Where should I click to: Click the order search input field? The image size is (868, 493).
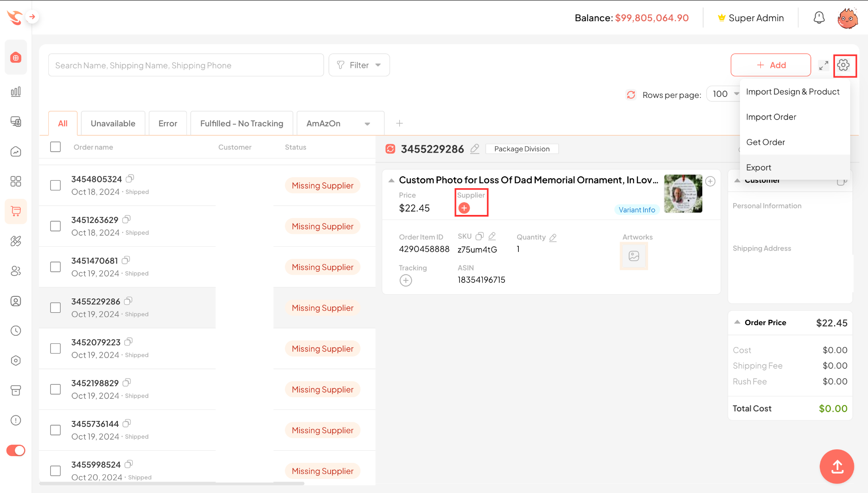pos(186,65)
